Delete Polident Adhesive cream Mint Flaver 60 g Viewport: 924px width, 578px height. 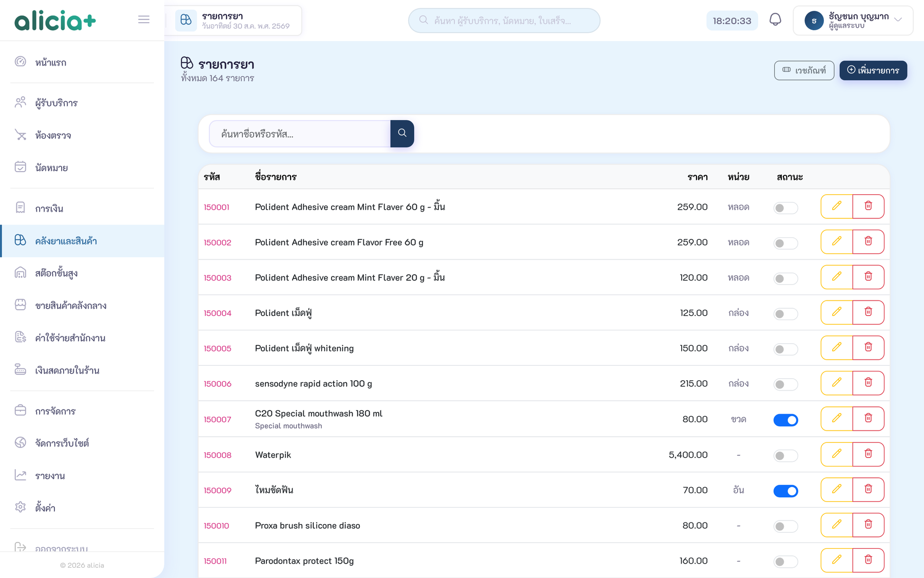point(869,207)
